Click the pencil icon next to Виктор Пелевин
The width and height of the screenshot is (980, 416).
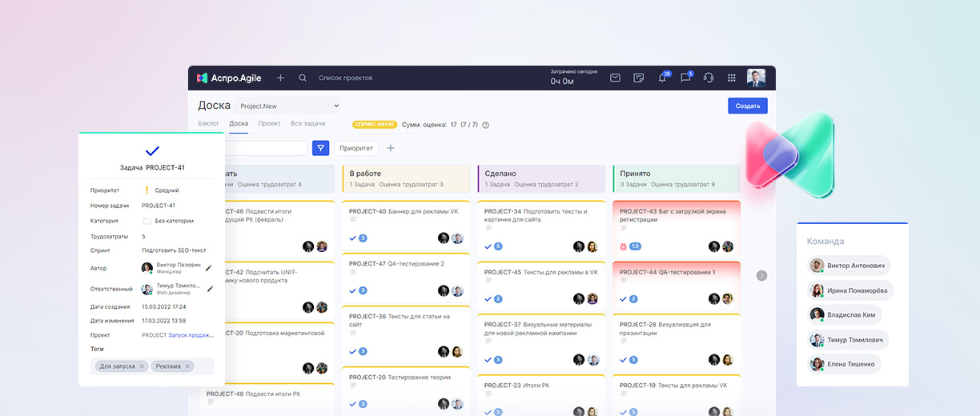[209, 269]
